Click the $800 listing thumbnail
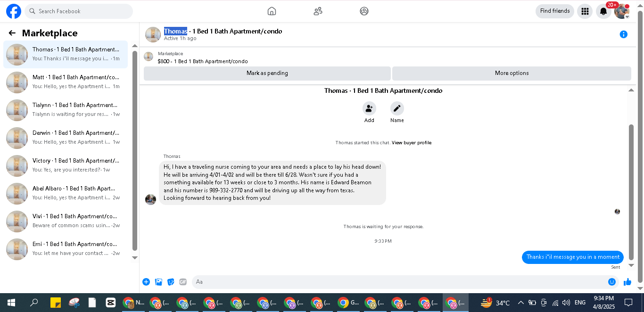 149,57
